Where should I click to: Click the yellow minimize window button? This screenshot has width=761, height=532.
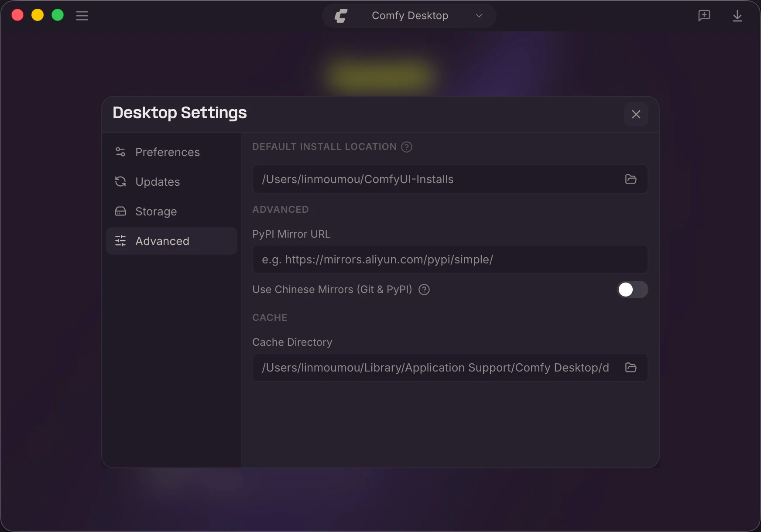[x=38, y=15]
